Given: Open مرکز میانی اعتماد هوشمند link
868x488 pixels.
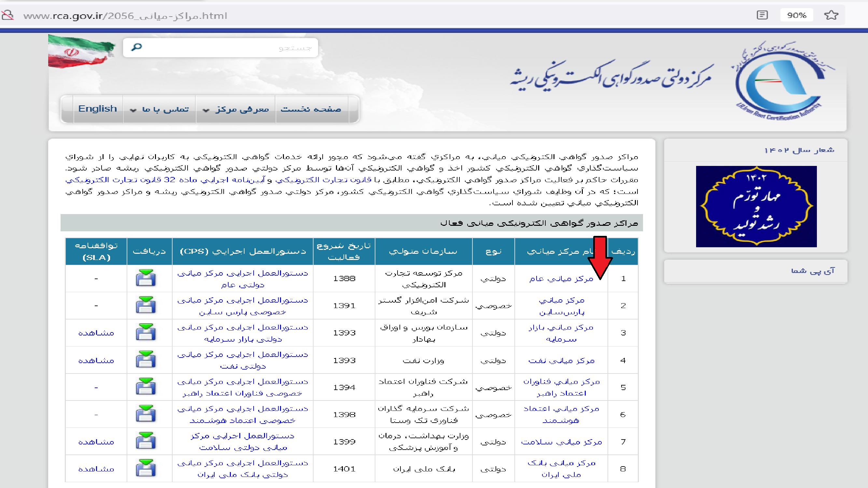Looking at the screenshot, I should click(x=561, y=414).
